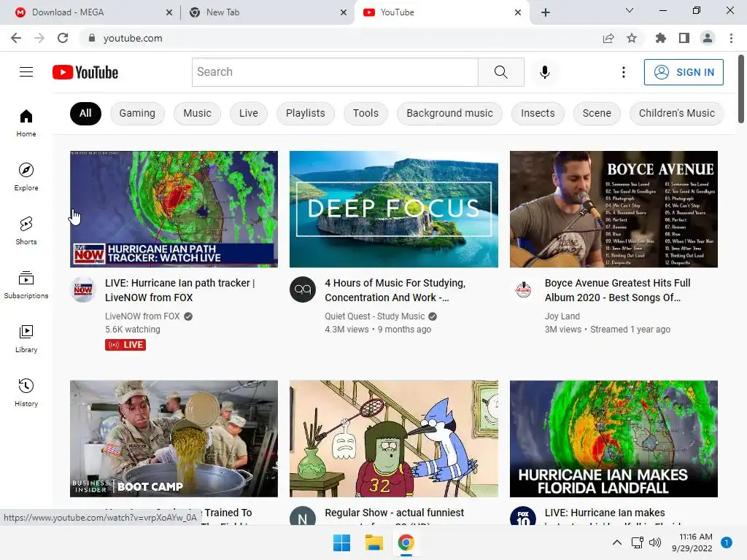Play the Boyce Avenue thumbnail video
747x560 pixels.
[x=614, y=209]
